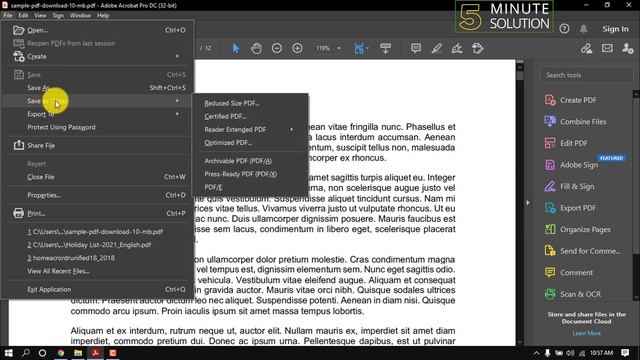
Task: Open notifications bell icon
Action: (x=584, y=29)
